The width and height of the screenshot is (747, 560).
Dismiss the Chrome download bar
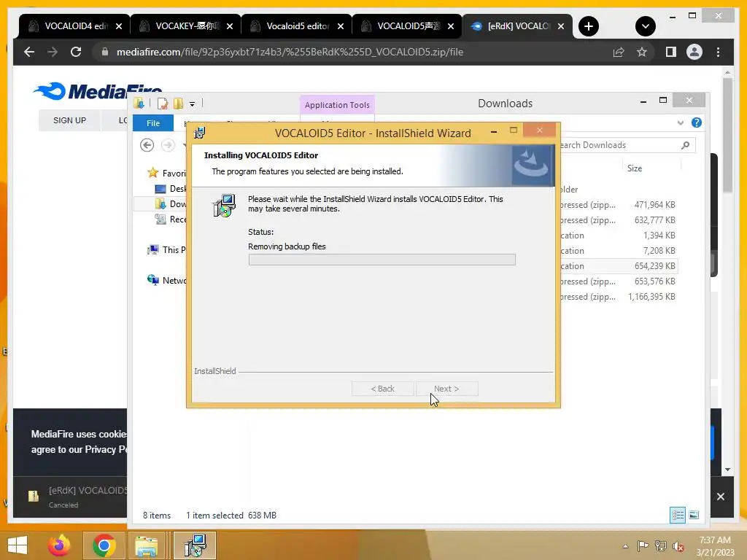point(720,497)
